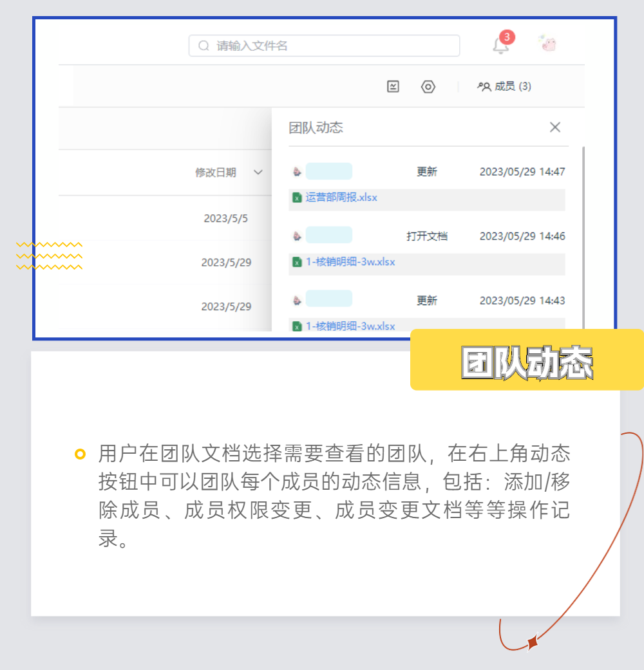This screenshot has width=644, height=670.
Task: Click blurred member name in 14:47 entry
Action: pyautogui.click(x=329, y=171)
